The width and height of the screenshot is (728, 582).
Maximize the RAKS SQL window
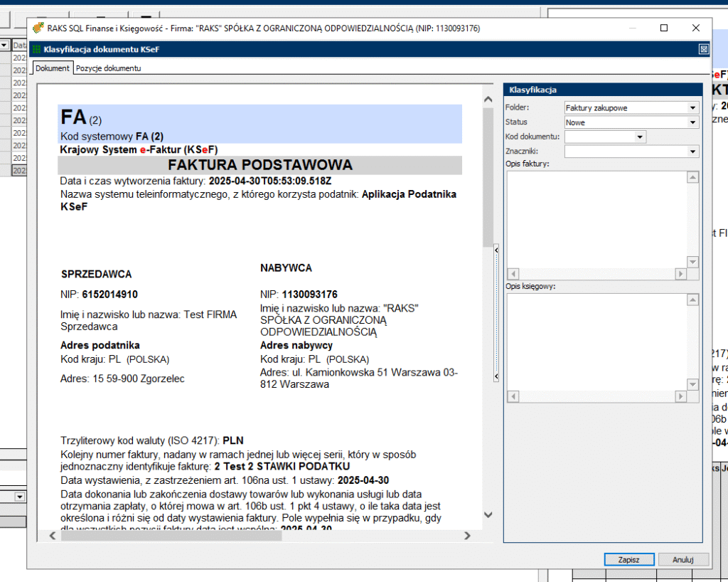pos(664,28)
